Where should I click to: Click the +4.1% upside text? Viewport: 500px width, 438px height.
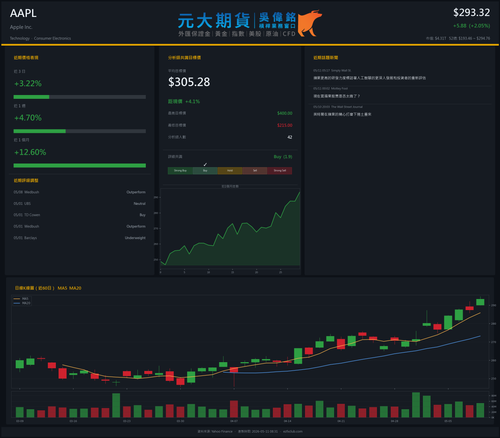click(192, 101)
